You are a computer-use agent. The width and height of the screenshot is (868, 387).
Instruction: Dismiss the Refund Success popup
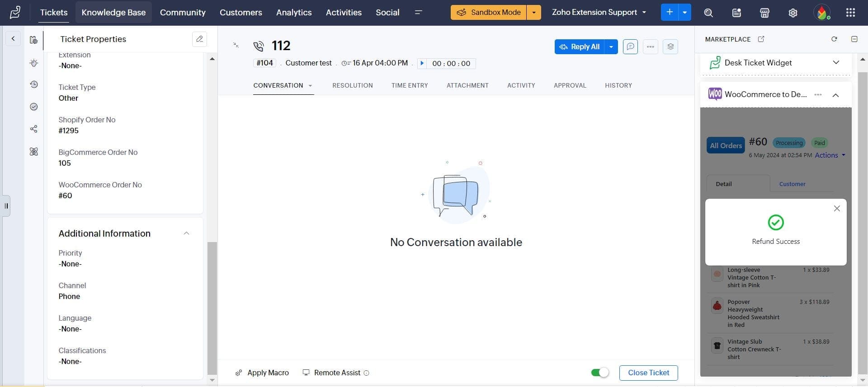click(837, 209)
